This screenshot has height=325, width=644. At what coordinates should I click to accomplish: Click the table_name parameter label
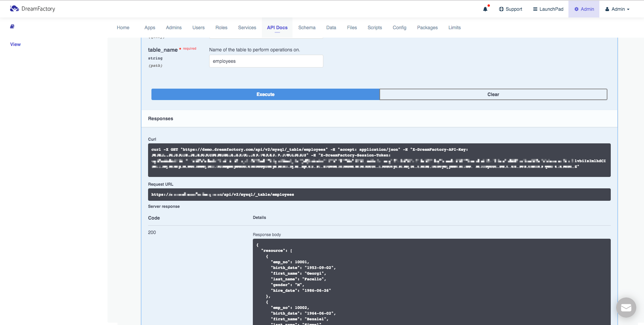163,50
